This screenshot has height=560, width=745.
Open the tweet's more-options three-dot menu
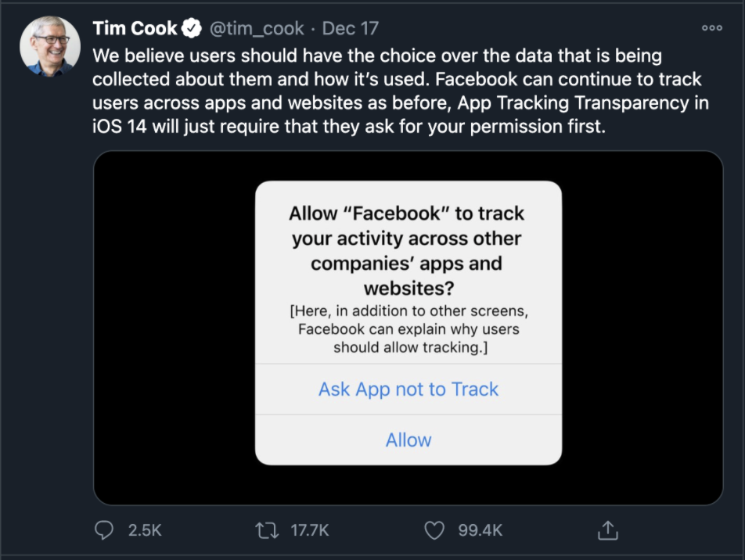(712, 26)
